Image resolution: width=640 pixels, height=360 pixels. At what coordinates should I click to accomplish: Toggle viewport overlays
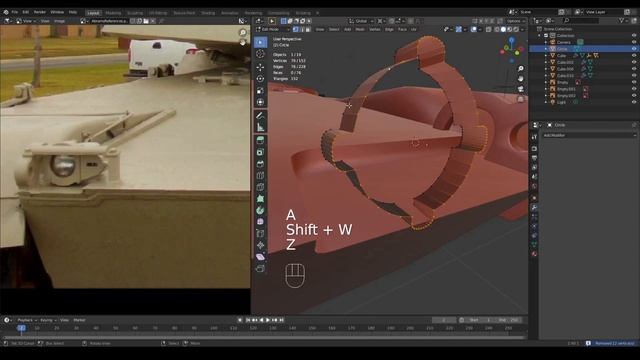click(x=473, y=29)
